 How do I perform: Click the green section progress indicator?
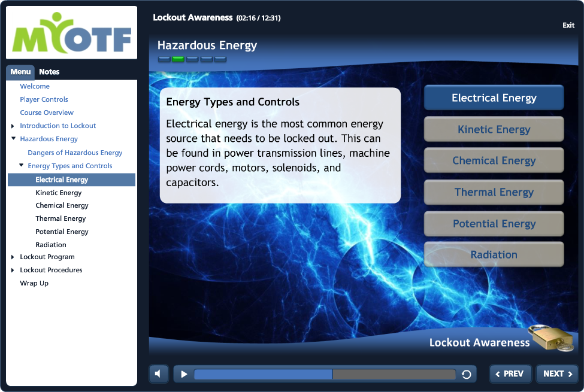tap(178, 59)
